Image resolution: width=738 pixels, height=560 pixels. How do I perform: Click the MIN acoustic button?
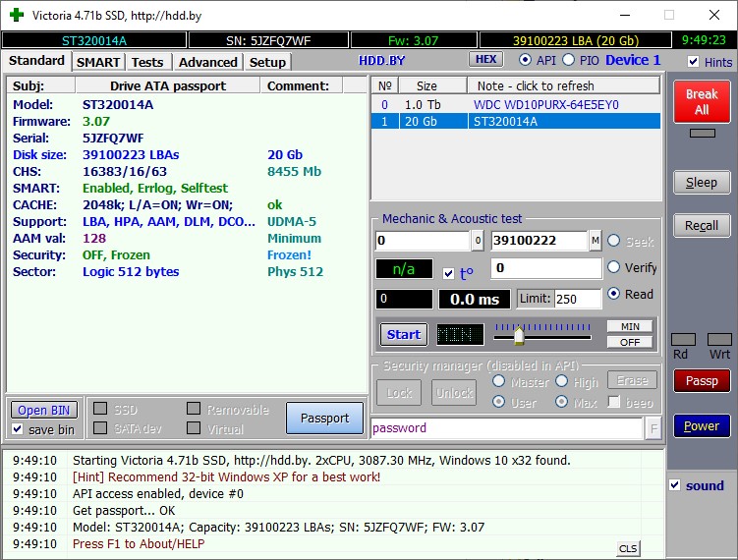click(630, 326)
